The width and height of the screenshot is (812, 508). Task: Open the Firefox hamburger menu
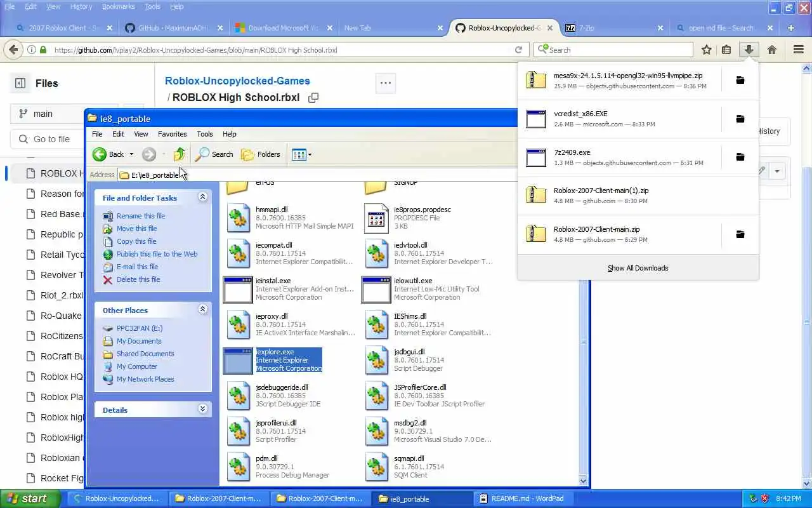click(799, 50)
